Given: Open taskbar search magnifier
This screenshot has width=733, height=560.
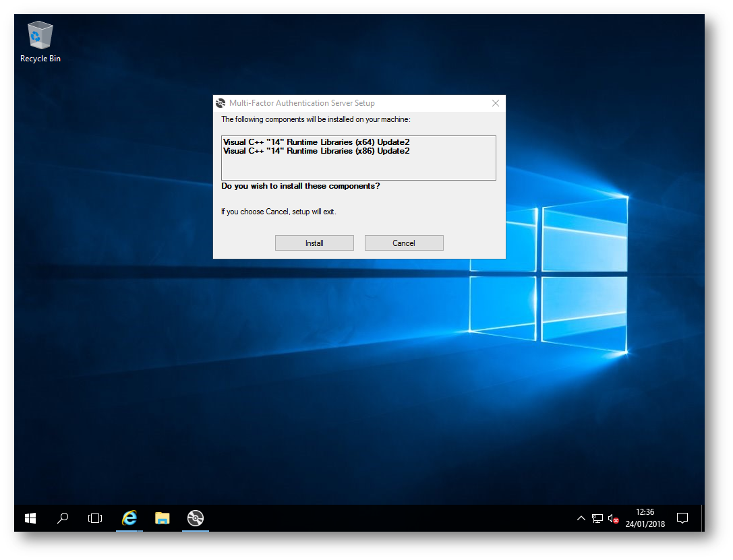Looking at the screenshot, I should [63, 518].
